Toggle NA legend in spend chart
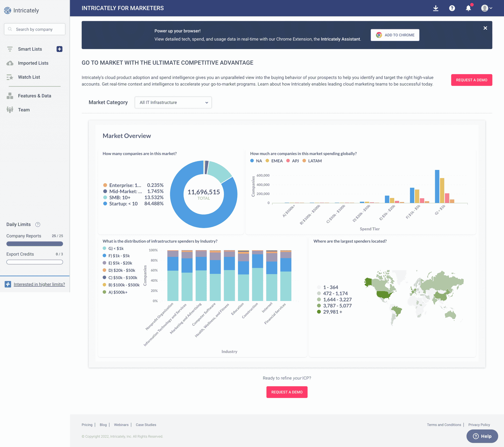This screenshot has height=447, width=504. tap(256, 161)
